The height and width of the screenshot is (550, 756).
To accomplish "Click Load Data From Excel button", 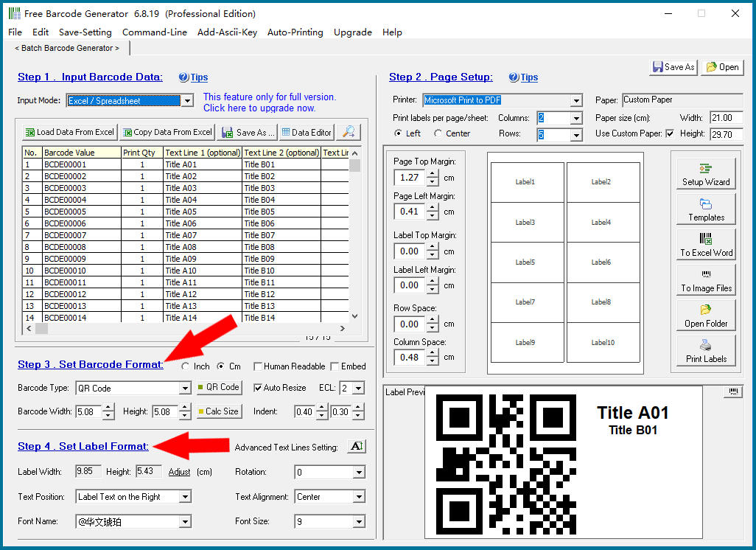I will click(x=70, y=132).
